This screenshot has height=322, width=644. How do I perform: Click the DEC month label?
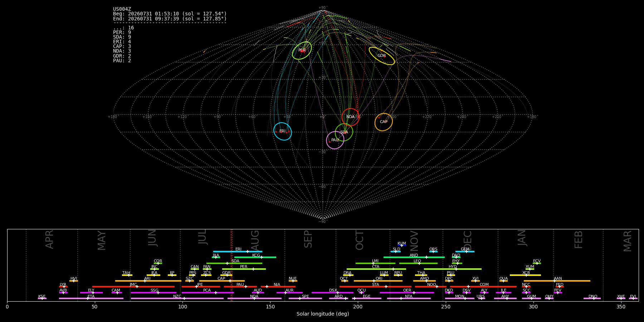click(x=468, y=240)
